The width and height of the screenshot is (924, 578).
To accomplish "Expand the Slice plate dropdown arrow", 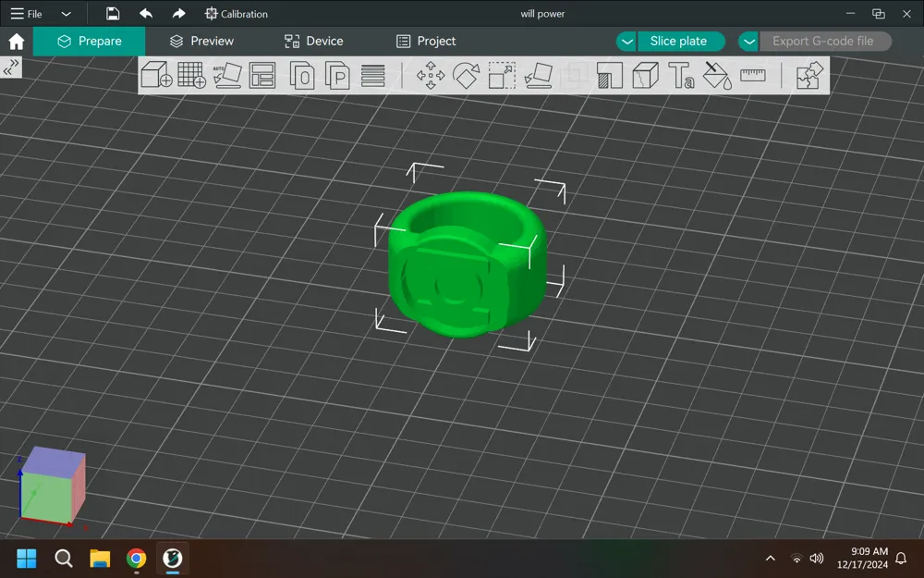I will click(x=627, y=42).
